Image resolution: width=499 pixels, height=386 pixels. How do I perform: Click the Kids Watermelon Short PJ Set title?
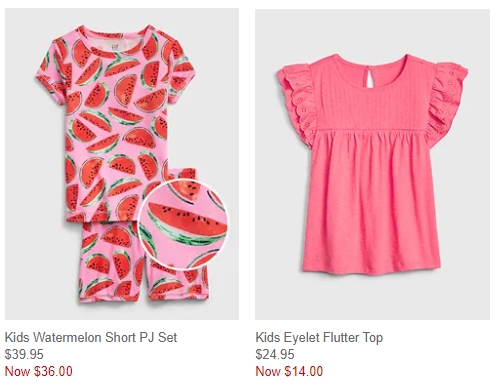(91, 337)
